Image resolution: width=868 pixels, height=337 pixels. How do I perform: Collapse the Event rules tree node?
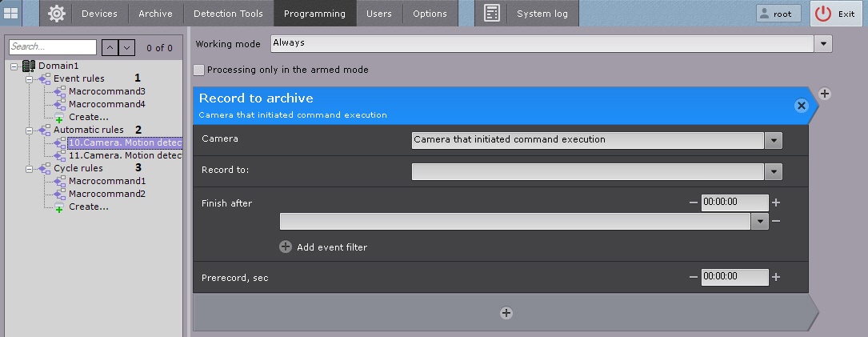coord(30,79)
